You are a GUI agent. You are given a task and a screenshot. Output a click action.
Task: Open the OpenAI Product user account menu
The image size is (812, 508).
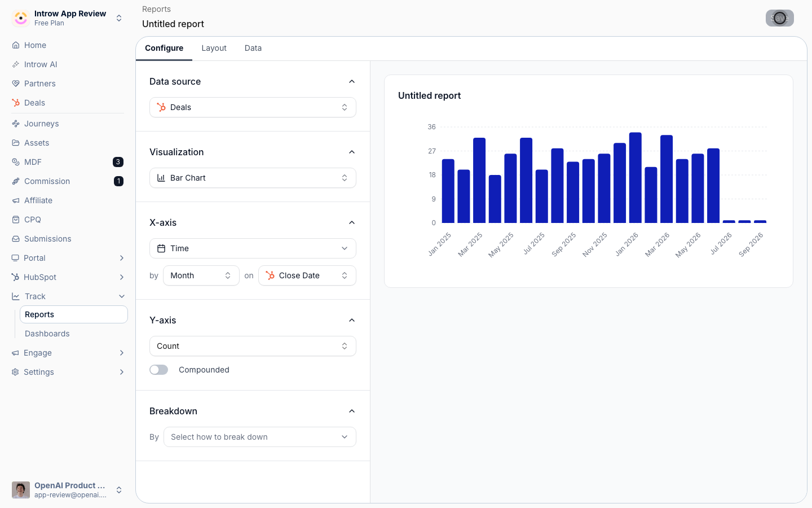coord(68,490)
